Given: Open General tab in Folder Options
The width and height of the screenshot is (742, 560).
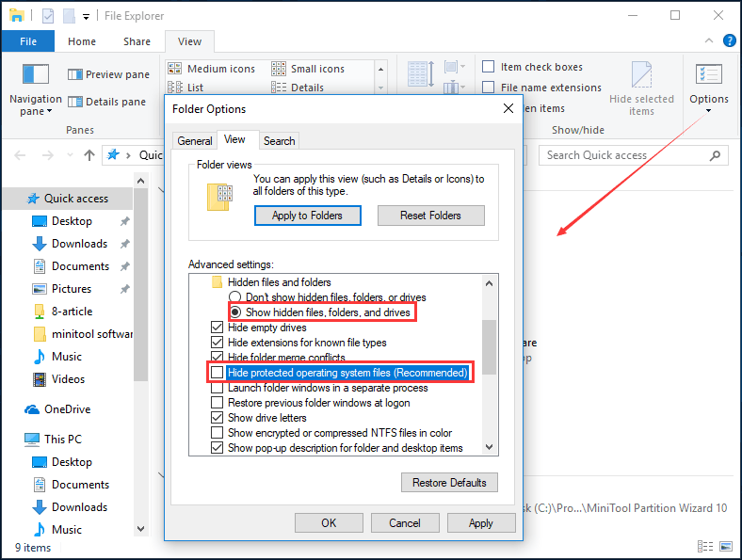Looking at the screenshot, I should coord(195,141).
